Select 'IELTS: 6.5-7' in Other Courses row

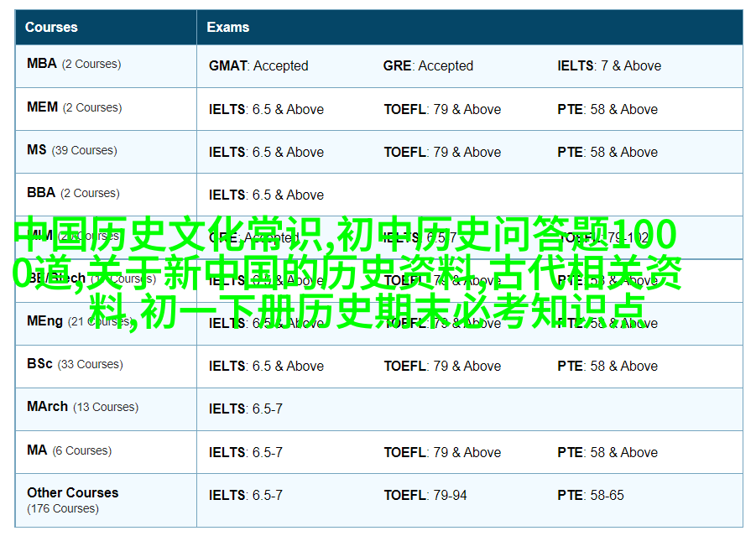246,496
